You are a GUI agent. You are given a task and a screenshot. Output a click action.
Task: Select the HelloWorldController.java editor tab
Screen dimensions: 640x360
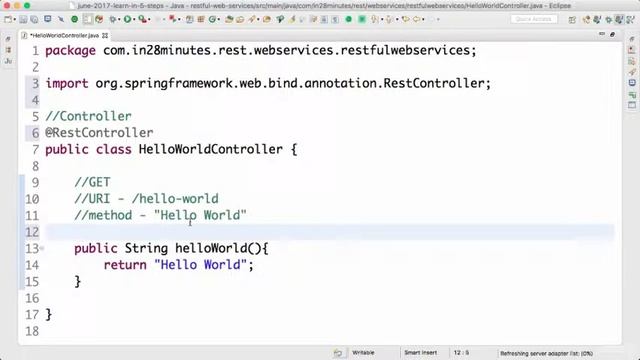pyautogui.click(x=64, y=36)
